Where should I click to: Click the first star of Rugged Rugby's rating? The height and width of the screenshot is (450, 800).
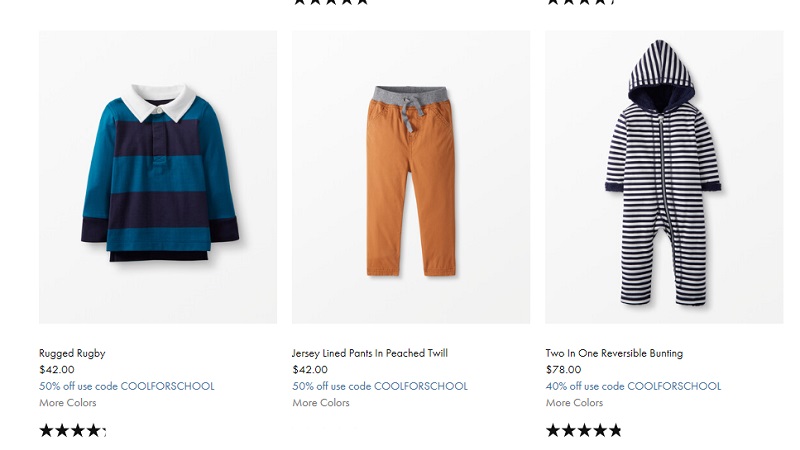tap(46, 431)
